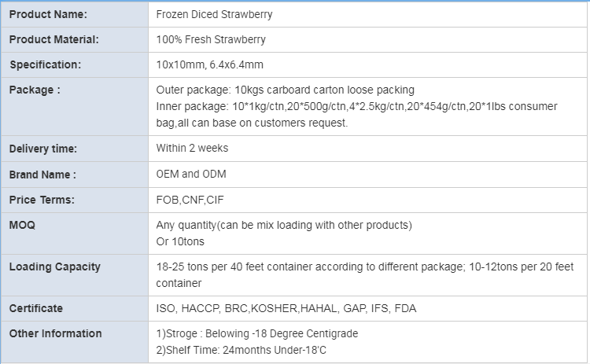Click the Shelf Time 24months line
This screenshot has width=590, height=364.
pyautogui.click(x=242, y=350)
